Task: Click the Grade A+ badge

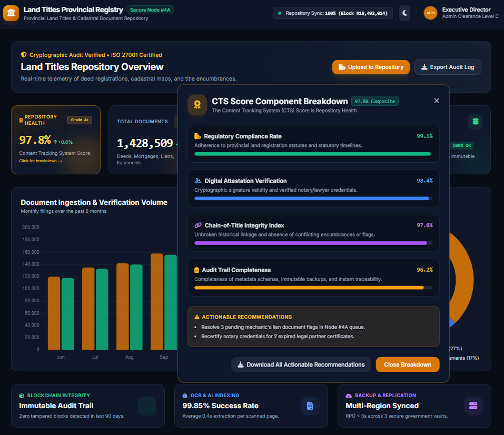Action: coord(80,120)
